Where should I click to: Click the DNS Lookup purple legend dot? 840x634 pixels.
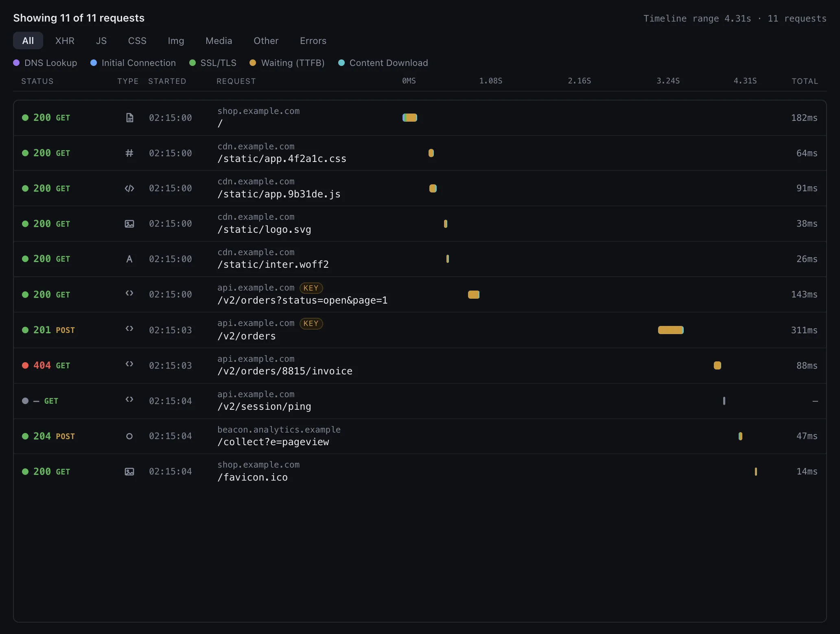16,63
